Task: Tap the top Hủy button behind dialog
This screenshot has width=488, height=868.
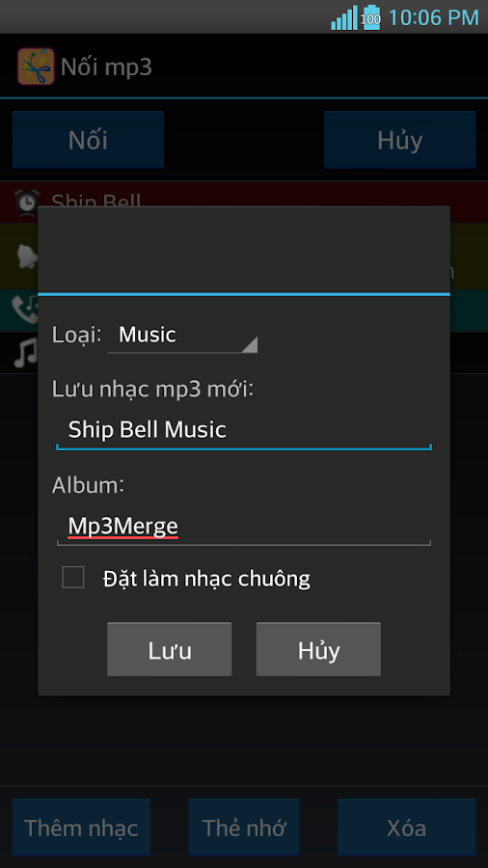Action: tap(399, 140)
